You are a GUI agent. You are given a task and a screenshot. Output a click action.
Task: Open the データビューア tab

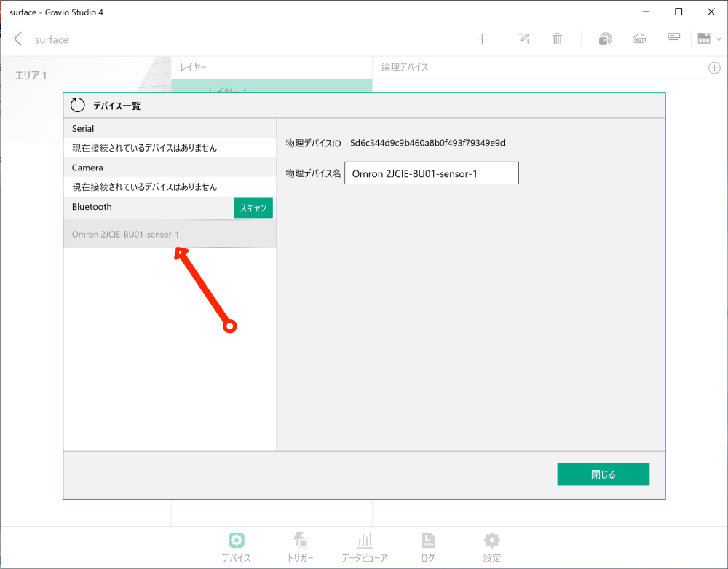tap(365, 547)
